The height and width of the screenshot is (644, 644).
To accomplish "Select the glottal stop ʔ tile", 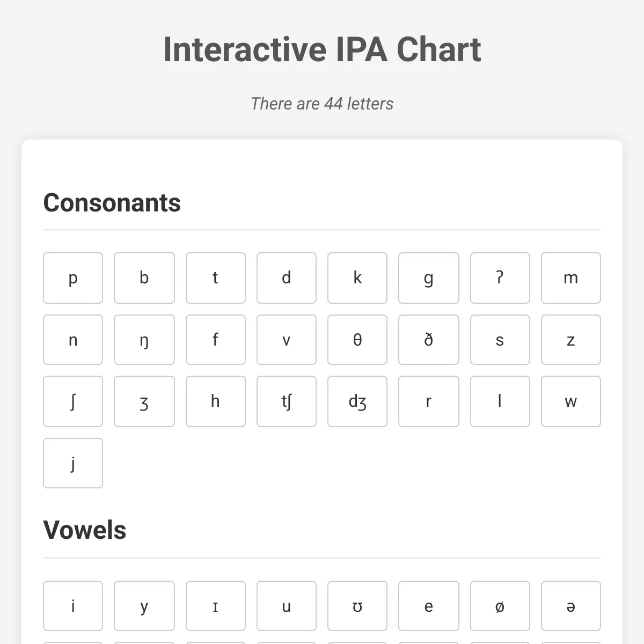I will [500, 278].
